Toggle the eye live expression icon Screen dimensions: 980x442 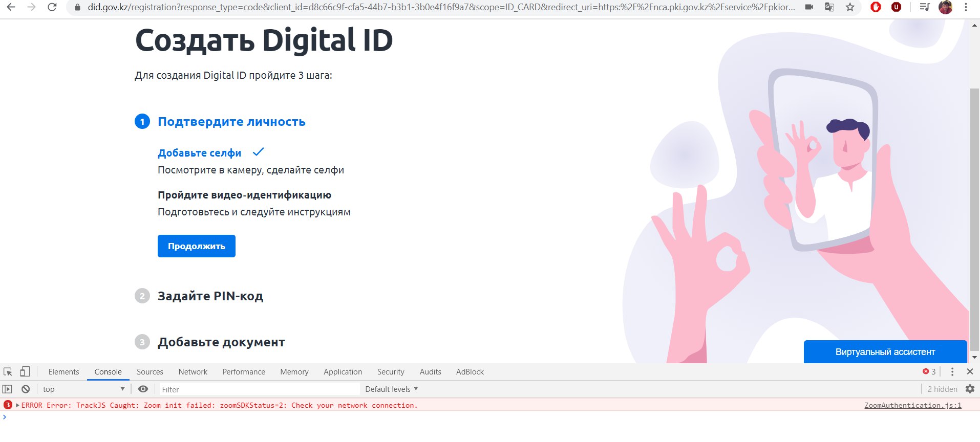click(x=143, y=389)
